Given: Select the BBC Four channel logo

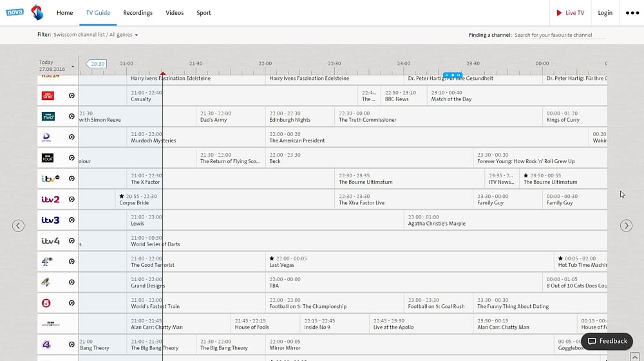Looking at the screenshot, I should [48, 158].
